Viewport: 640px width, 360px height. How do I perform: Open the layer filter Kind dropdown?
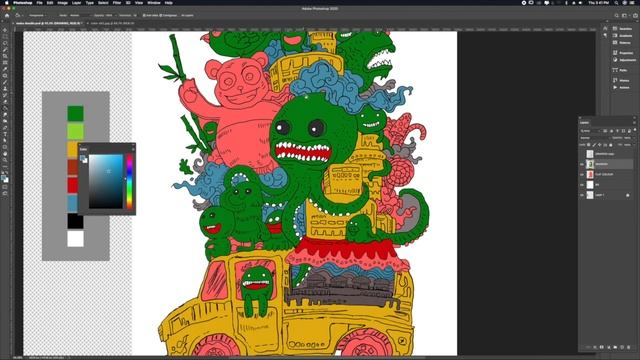point(590,131)
